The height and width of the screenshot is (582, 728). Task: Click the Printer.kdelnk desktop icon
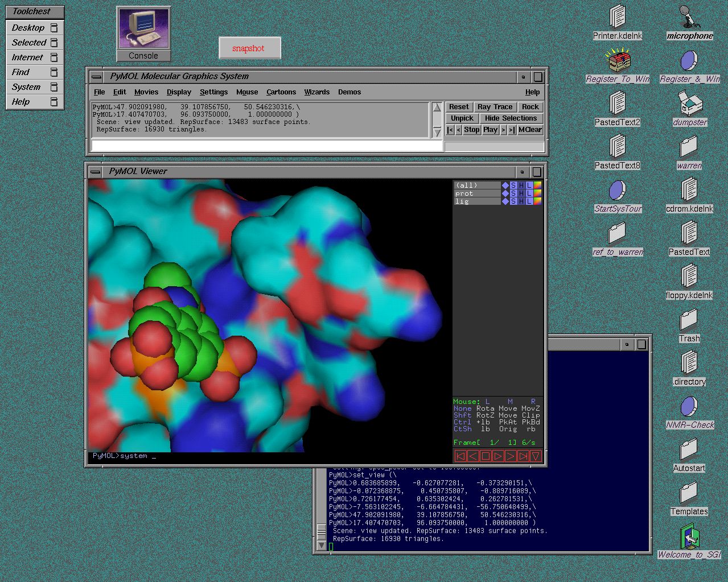tap(618, 23)
